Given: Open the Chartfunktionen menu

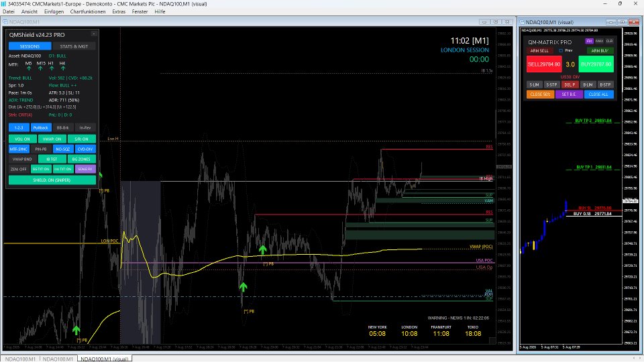Looking at the screenshot, I should coord(88,11).
